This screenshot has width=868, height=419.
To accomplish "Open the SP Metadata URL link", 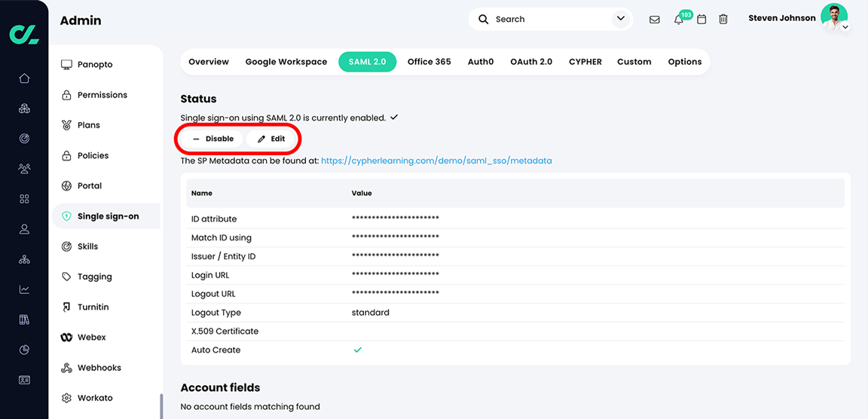I will (x=436, y=161).
